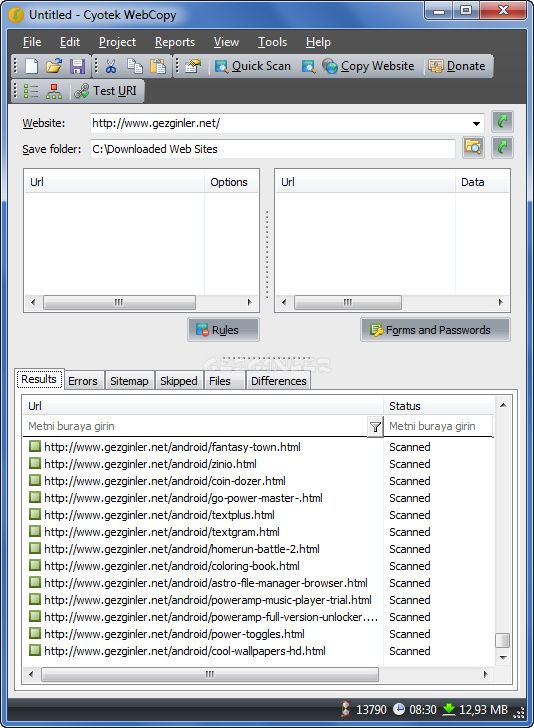Open the Project menu
This screenshot has width=534, height=728.
coord(117,42)
